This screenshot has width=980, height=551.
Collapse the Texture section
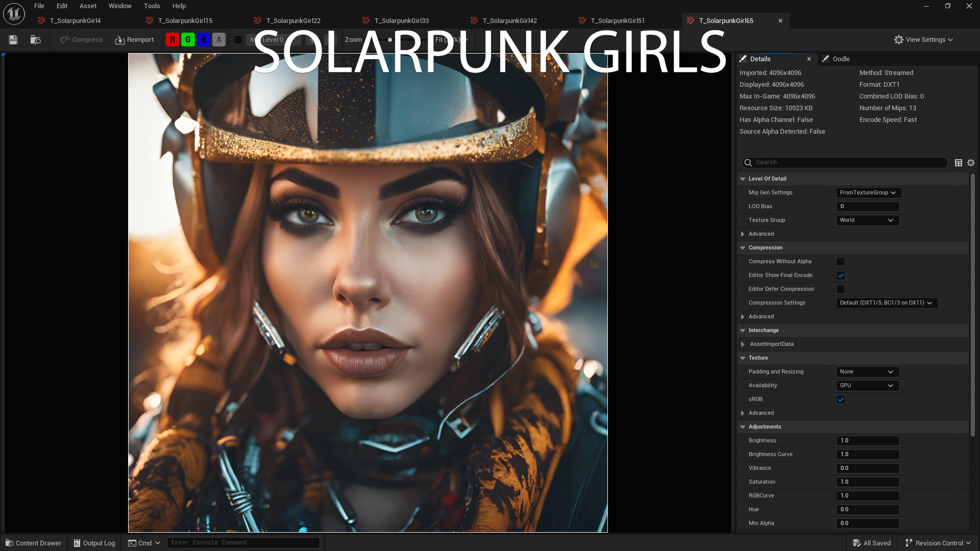743,358
